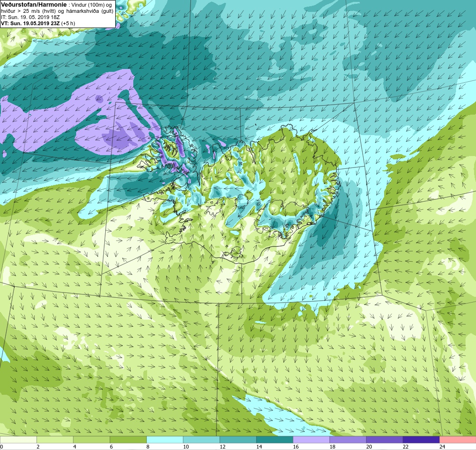Click the 4–6 m/s green legend swatch
The height and width of the screenshot is (450, 476).
coord(91,440)
